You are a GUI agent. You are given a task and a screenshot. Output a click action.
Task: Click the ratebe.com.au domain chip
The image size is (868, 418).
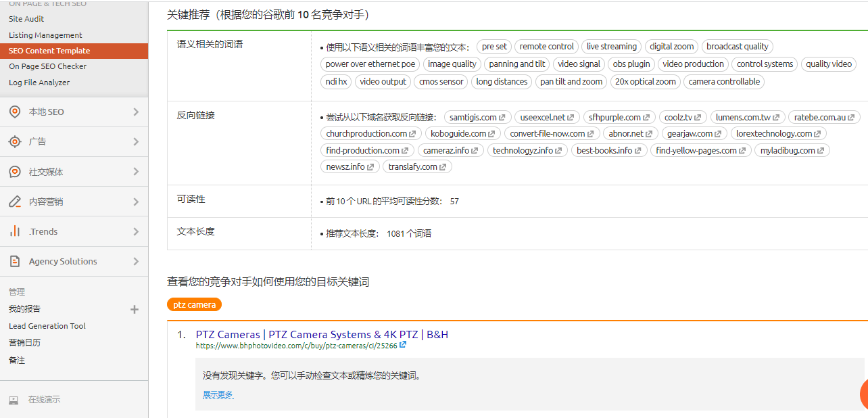(824, 117)
